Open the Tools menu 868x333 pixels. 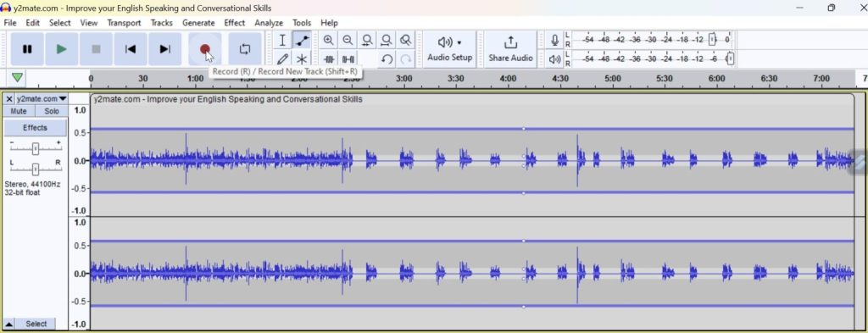(x=302, y=23)
